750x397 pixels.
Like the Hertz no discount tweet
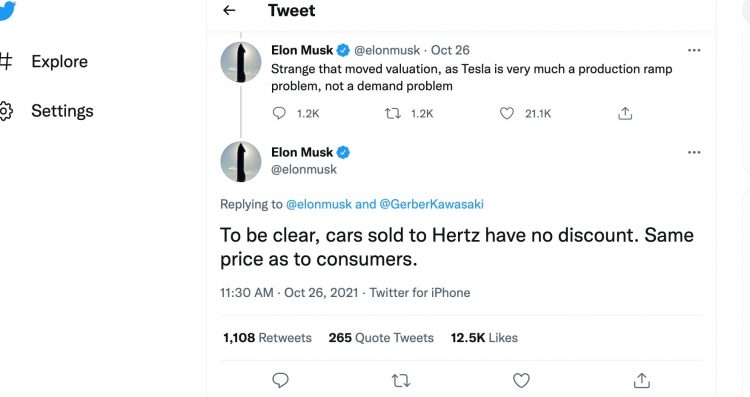521,381
